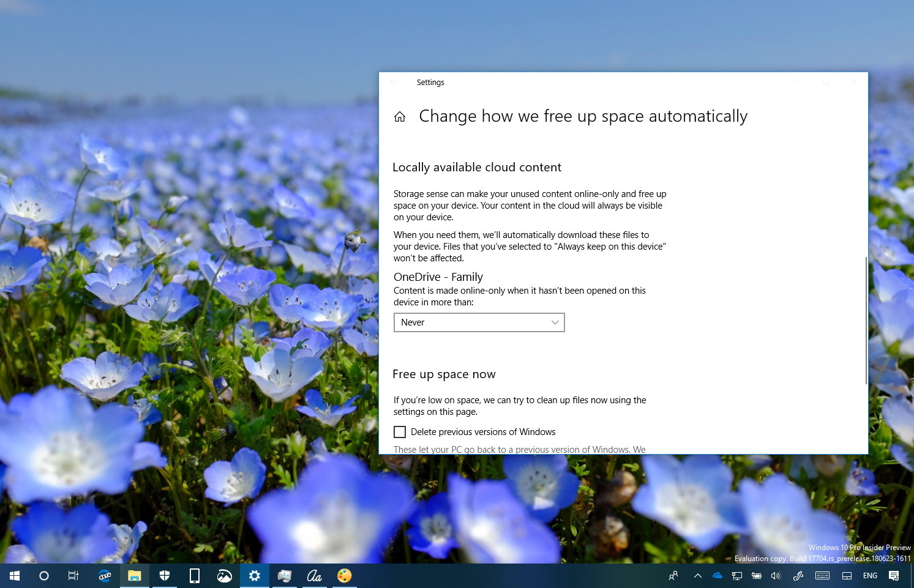The width and height of the screenshot is (914, 588).
Task: Open Windows Defender Security shield icon
Action: pyautogui.click(x=164, y=575)
